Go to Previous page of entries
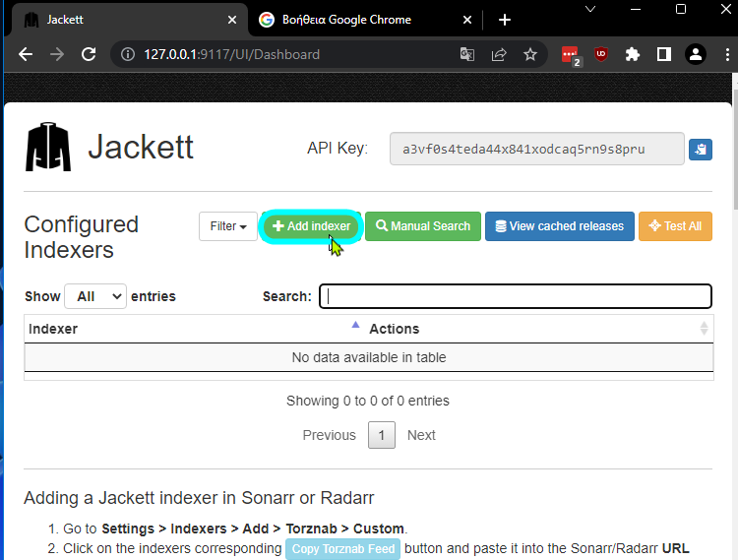738x560 pixels. (x=329, y=435)
